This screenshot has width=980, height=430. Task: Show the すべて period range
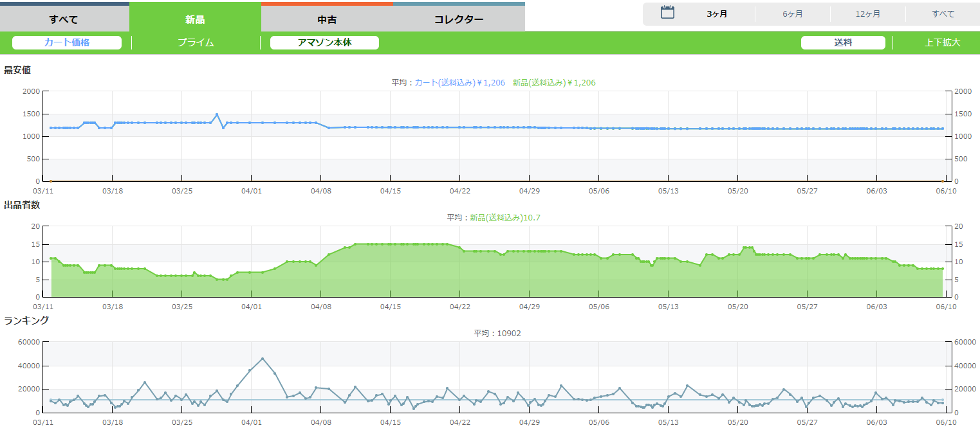click(x=943, y=14)
